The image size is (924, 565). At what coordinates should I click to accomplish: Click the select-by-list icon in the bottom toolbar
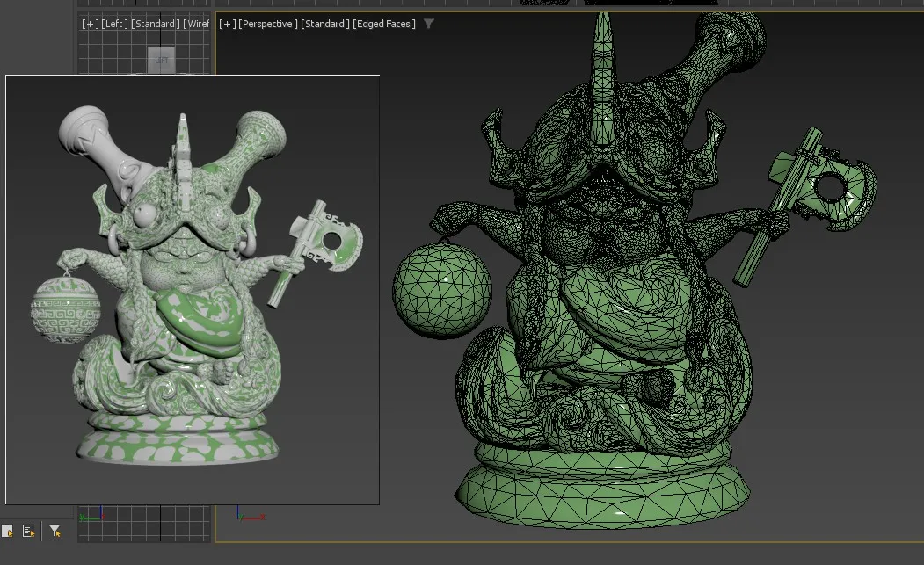(29, 531)
